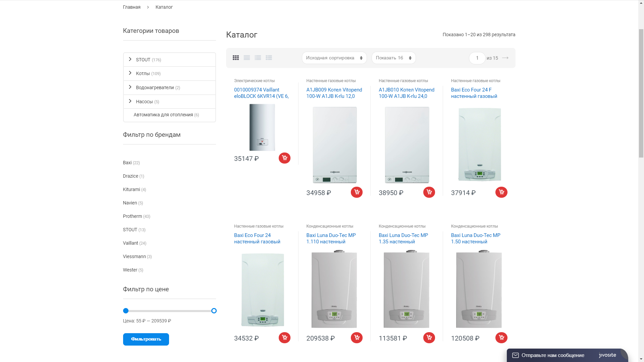Open STOUT category link

click(x=143, y=60)
